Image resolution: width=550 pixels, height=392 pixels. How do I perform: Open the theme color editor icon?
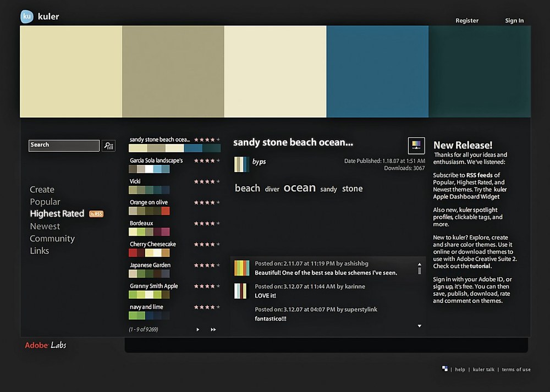[416, 145]
